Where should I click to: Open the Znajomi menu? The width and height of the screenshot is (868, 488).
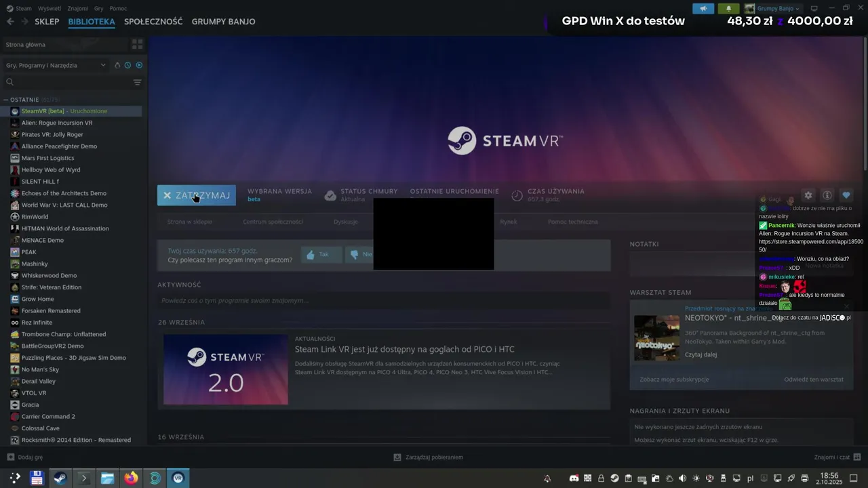pyautogui.click(x=78, y=9)
